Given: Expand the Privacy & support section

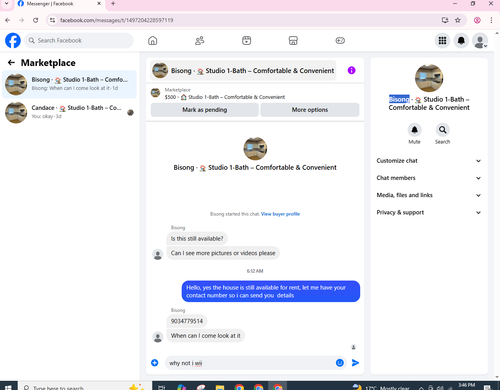Looking at the screenshot, I should click(x=429, y=213).
